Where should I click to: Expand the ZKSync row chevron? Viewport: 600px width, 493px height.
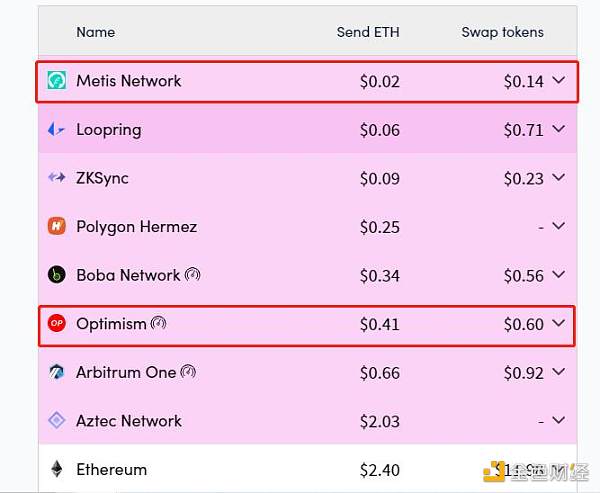(x=559, y=178)
